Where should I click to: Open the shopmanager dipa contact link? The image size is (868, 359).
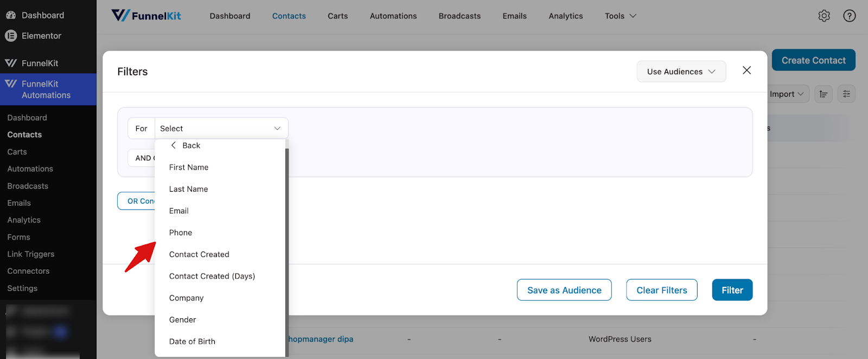click(x=321, y=339)
